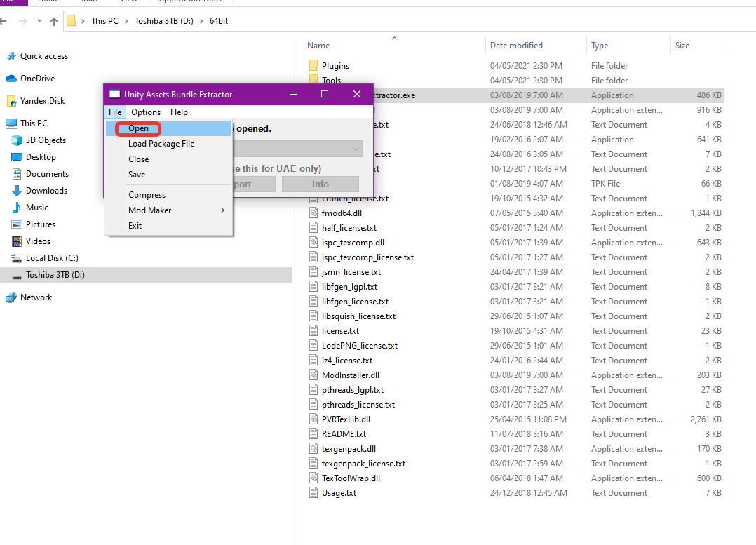756x545 pixels.
Task: Click the Quick access star icon
Action: pos(11,56)
